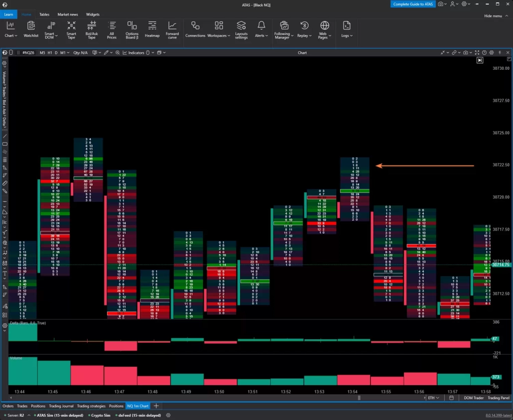This screenshot has width=513, height=420.
Task: Click the chart scrollbar left arrow
Action: (x=11, y=398)
